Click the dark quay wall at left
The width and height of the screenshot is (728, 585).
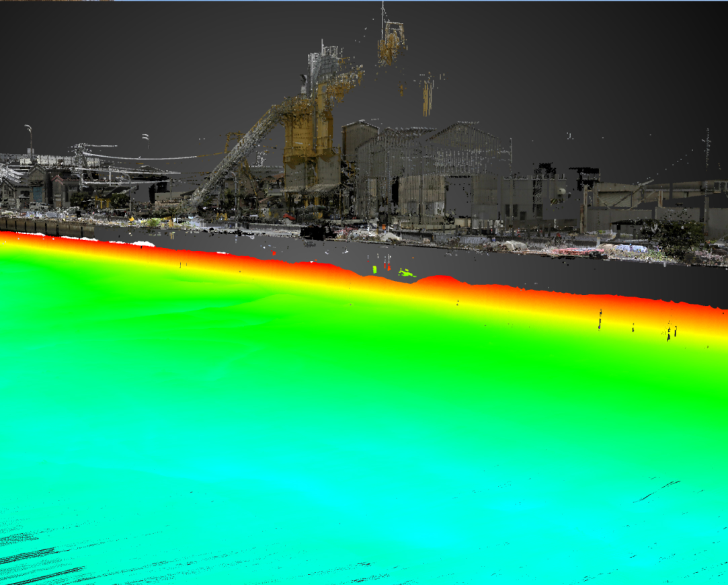(46, 227)
